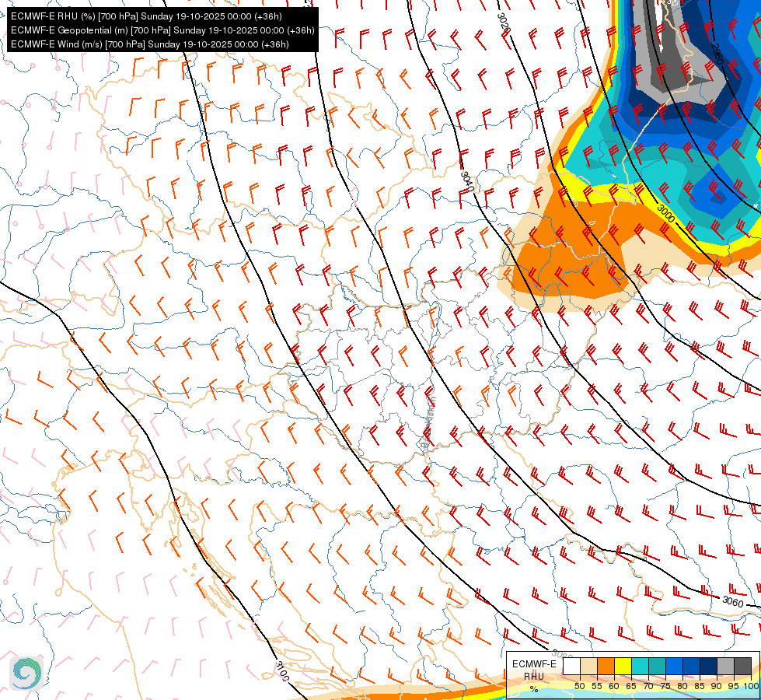Click the legend value 90
This screenshot has height=700, width=761.
pyautogui.click(x=717, y=686)
